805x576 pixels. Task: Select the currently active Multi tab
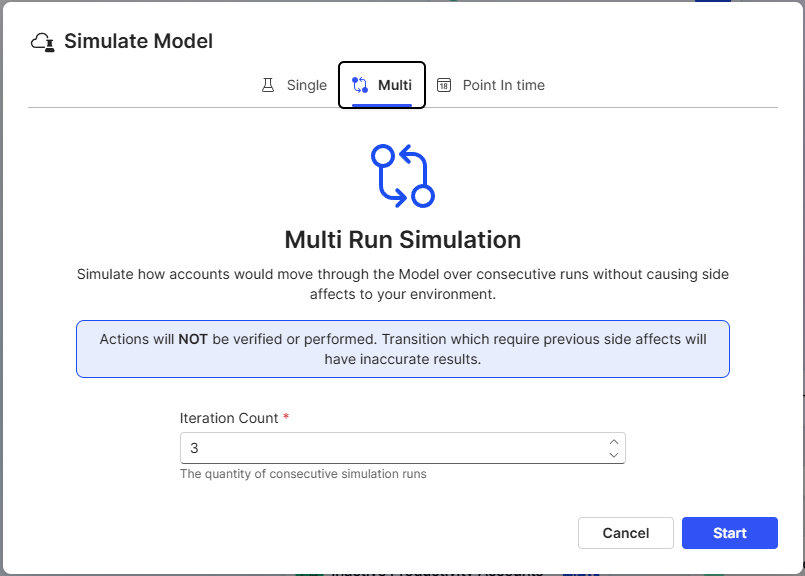point(381,85)
